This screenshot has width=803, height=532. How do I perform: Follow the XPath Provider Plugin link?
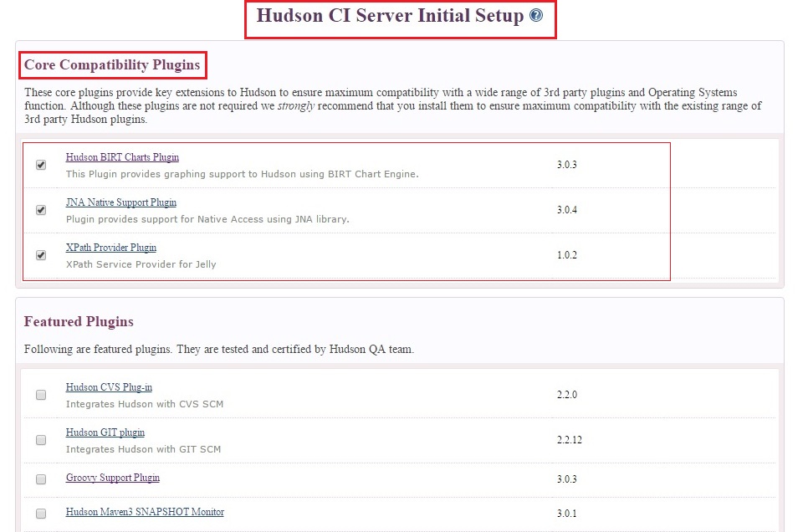111,248
